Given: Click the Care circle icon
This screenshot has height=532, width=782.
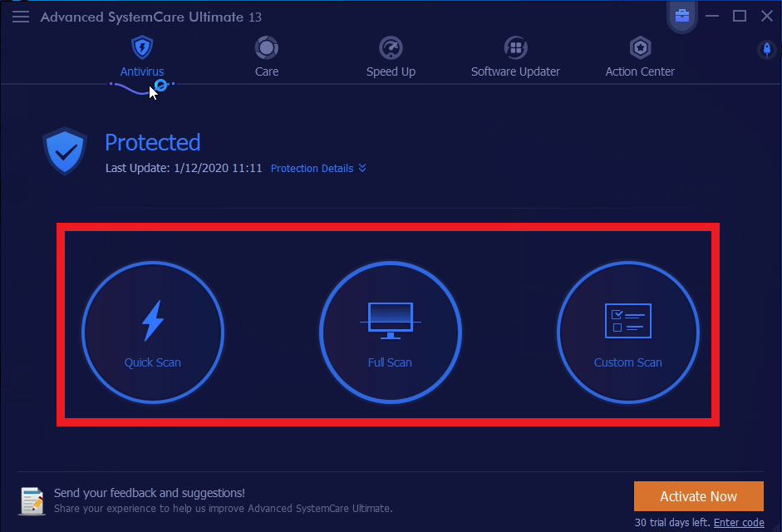Looking at the screenshot, I should (x=267, y=48).
